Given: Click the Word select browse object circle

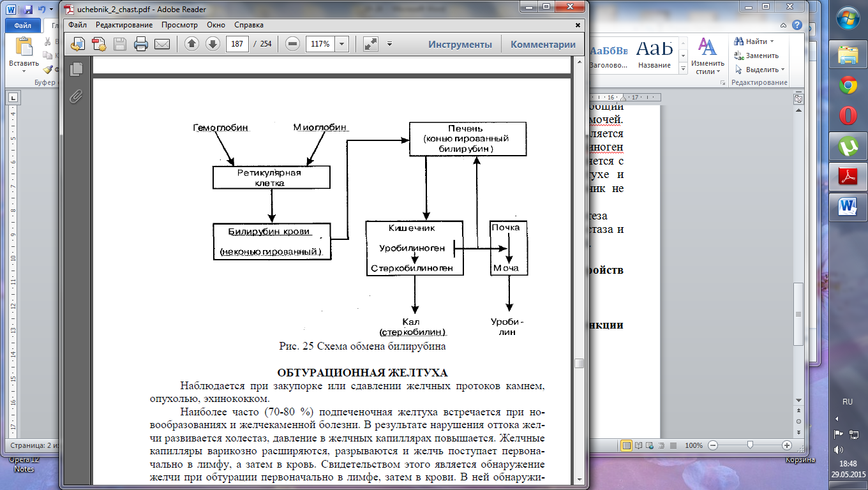Looking at the screenshot, I should pyautogui.click(x=798, y=422).
